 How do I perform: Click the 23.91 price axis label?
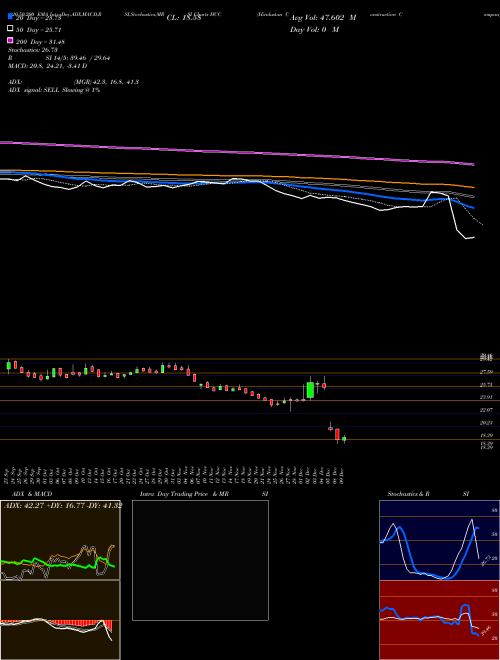[486, 397]
